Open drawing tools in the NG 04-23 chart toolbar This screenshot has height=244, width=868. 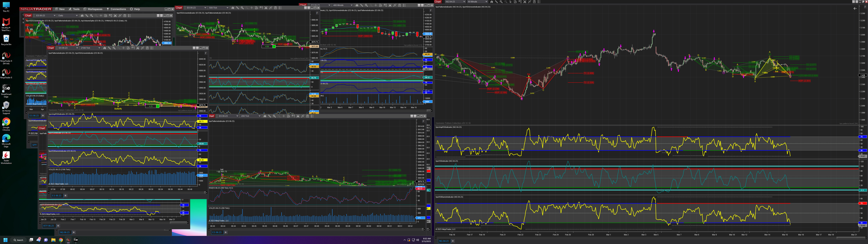[496, 2]
